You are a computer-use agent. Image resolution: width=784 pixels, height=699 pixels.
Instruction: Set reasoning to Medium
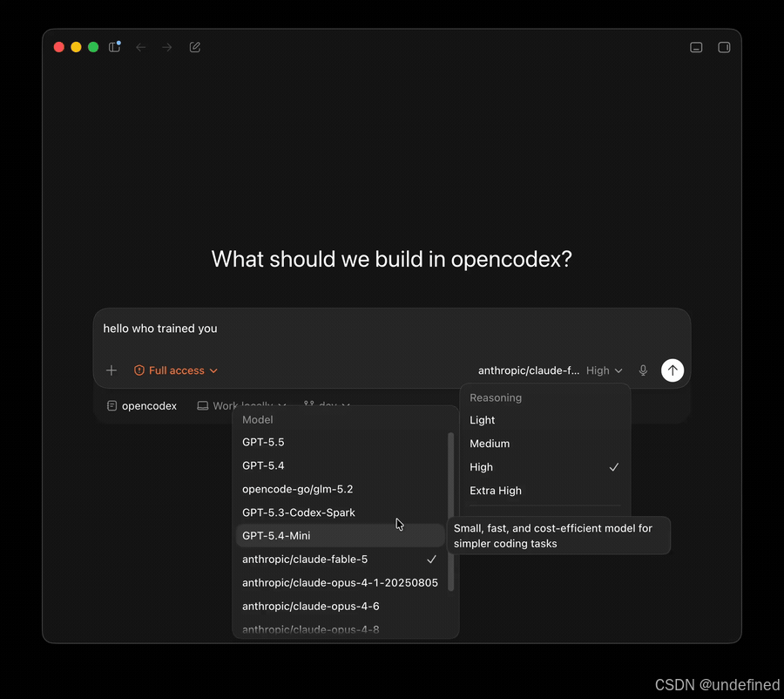tap(544, 444)
